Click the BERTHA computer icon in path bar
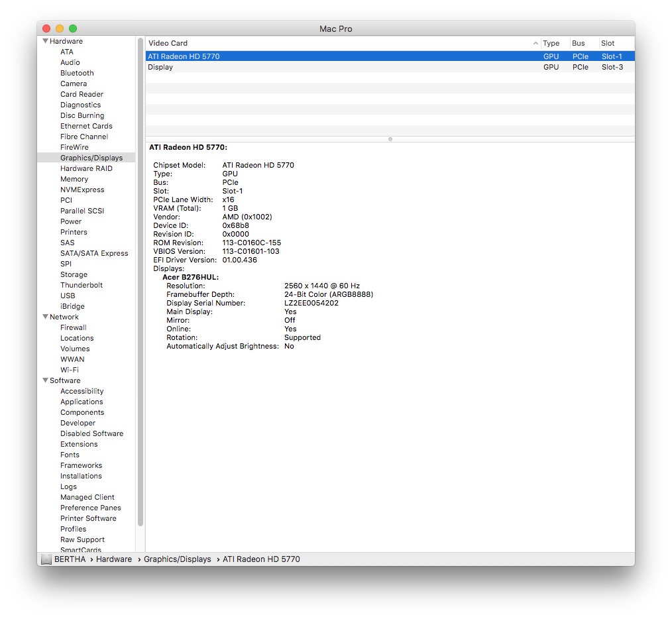The width and height of the screenshot is (672, 619). (46, 559)
